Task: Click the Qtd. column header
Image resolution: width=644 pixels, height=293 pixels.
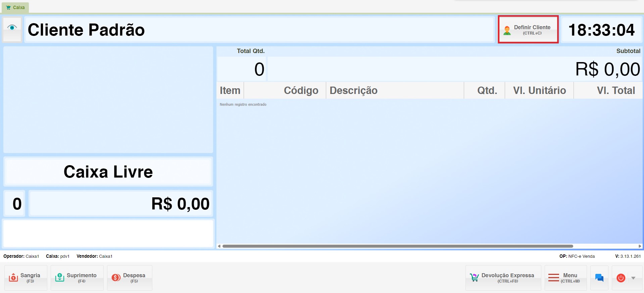Action: (487, 90)
